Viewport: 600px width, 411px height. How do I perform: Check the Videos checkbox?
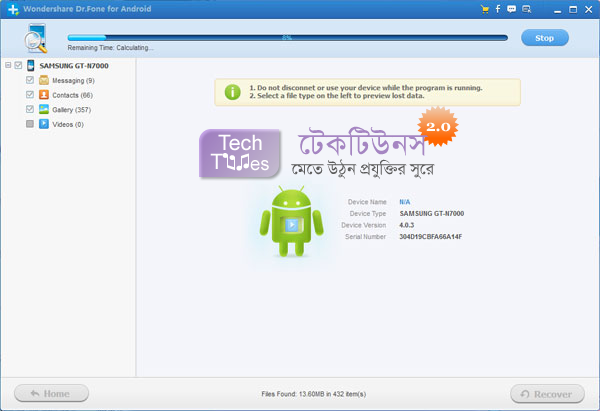tap(30, 124)
